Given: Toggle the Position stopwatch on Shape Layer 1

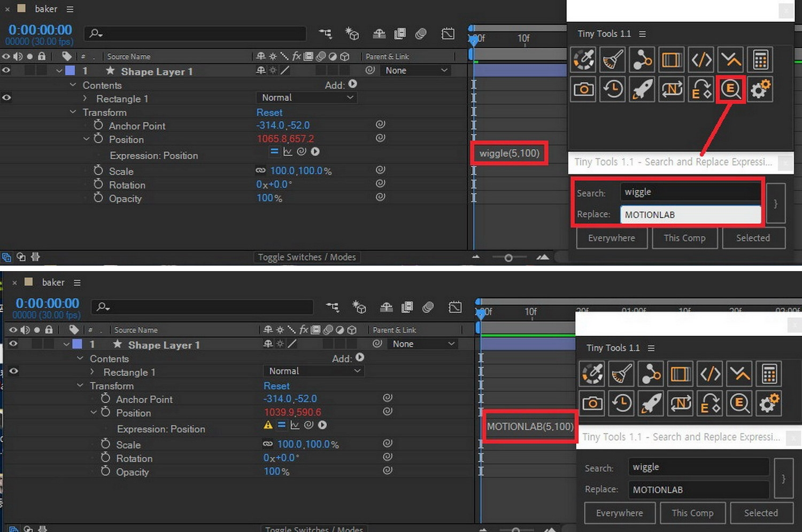Looking at the screenshot, I should pos(98,139).
